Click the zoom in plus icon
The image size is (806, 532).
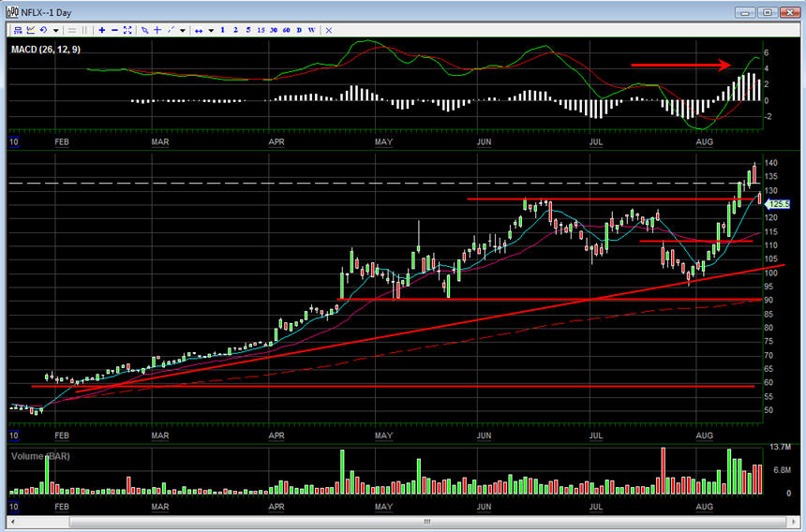coord(101,30)
